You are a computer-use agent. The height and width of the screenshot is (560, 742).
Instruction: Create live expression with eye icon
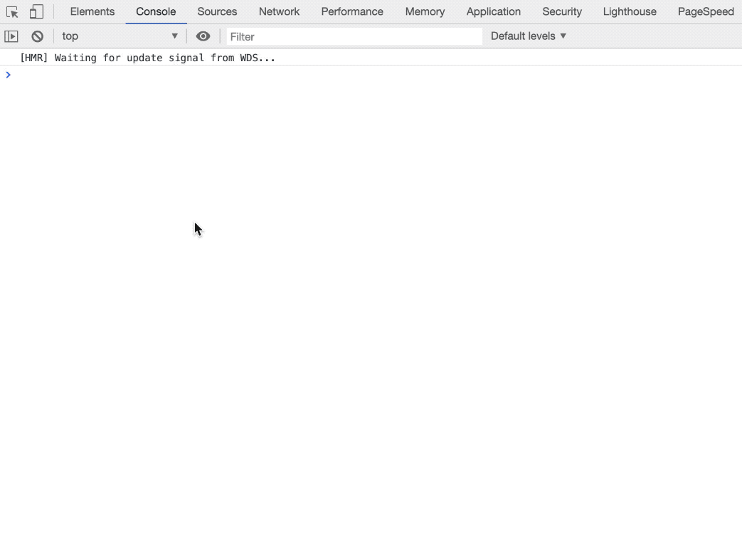[x=203, y=36]
